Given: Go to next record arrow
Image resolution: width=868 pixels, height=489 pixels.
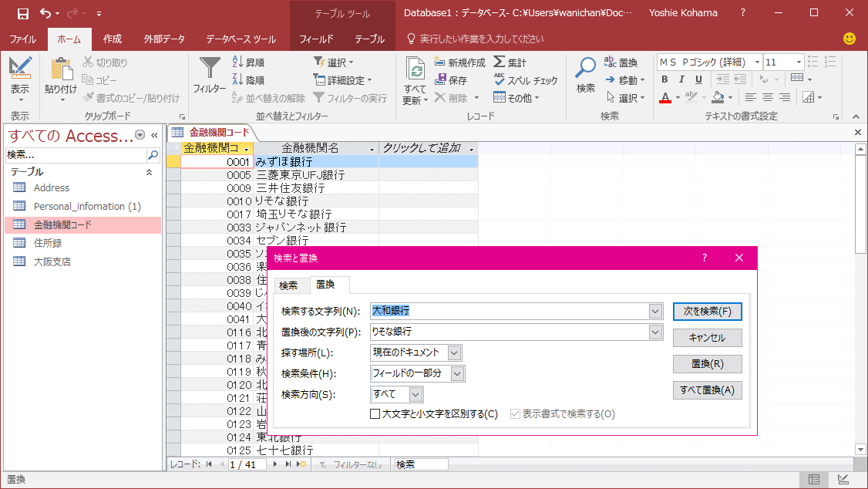Looking at the screenshot, I should [275, 464].
